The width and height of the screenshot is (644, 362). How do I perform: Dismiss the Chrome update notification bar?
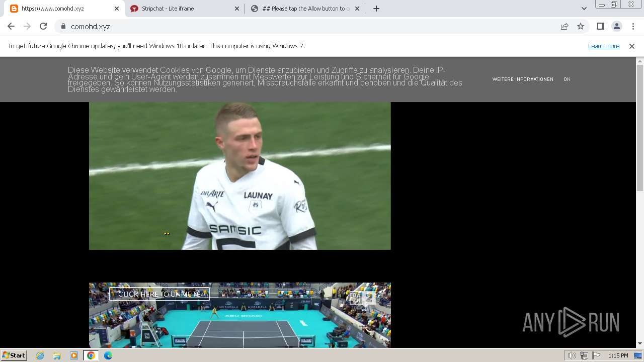[631, 46]
